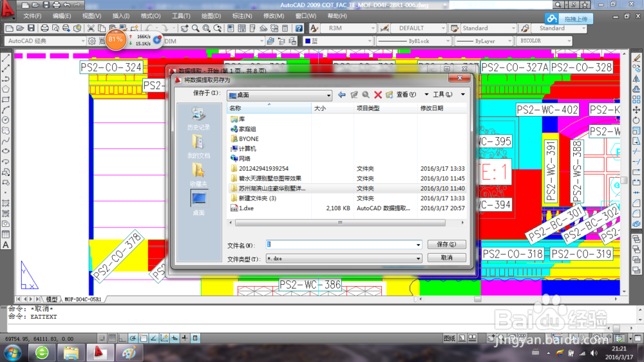Click the search web icon in save dialog
This screenshot has width=644, height=362.
coord(366,95)
